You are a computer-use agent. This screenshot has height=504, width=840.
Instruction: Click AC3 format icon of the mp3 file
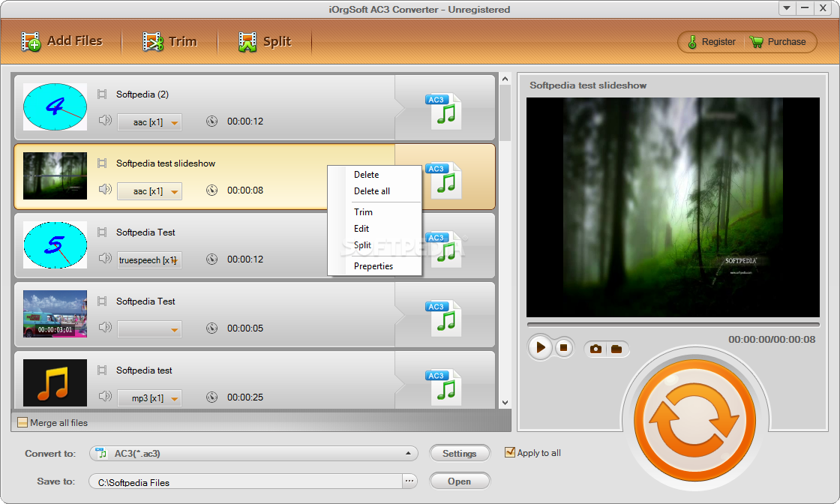coord(443,387)
